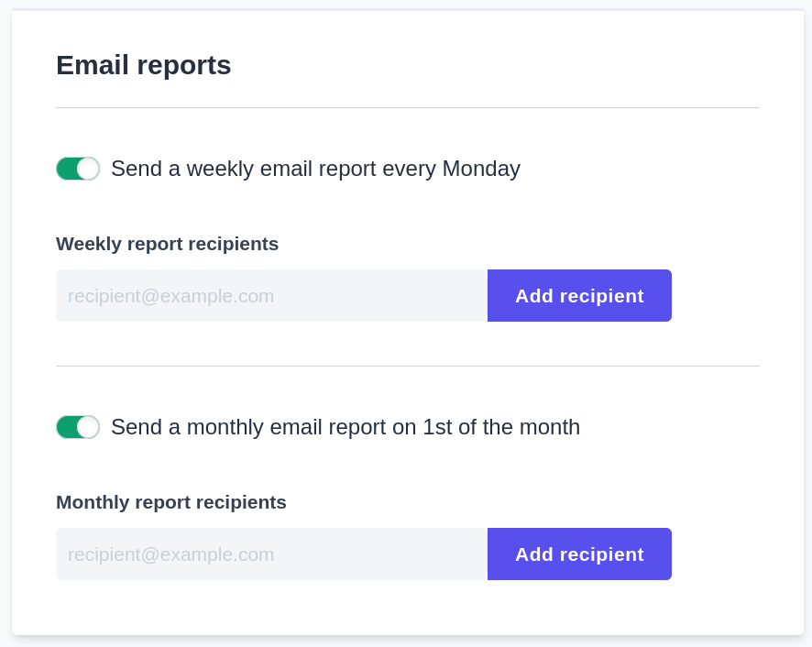Click the weekly report description text
Screen dimensions: 812x647
(x=315, y=169)
